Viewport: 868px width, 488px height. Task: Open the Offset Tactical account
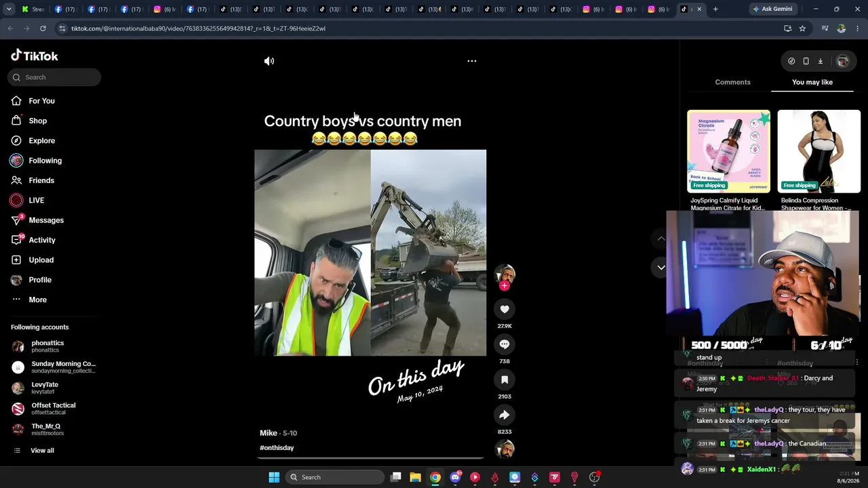[x=53, y=409]
